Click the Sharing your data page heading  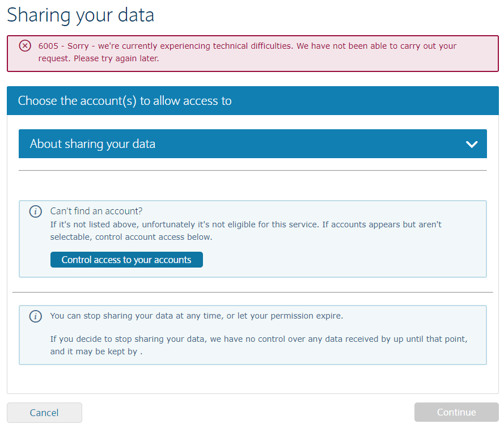pos(81,15)
